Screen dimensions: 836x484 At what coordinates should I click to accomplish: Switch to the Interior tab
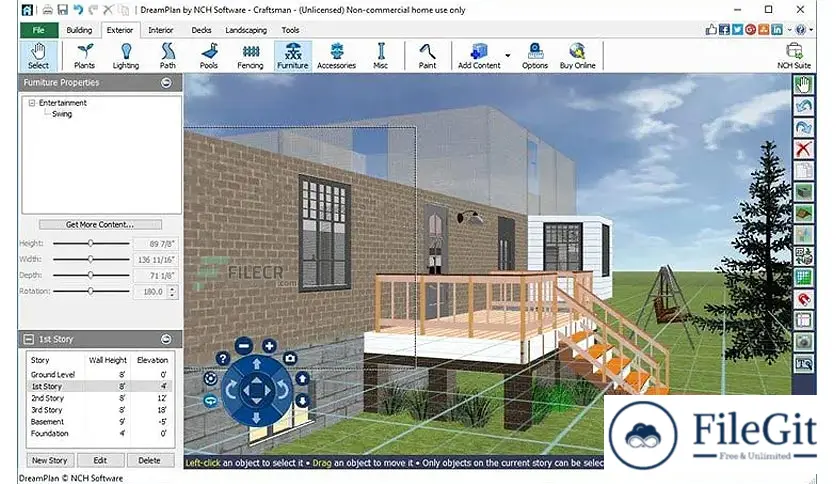click(160, 30)
